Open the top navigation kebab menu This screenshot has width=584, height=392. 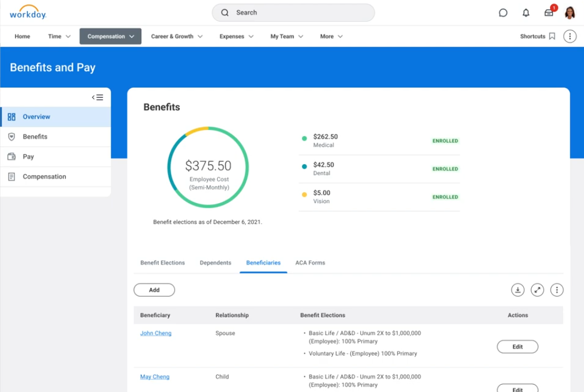point(570,36)
